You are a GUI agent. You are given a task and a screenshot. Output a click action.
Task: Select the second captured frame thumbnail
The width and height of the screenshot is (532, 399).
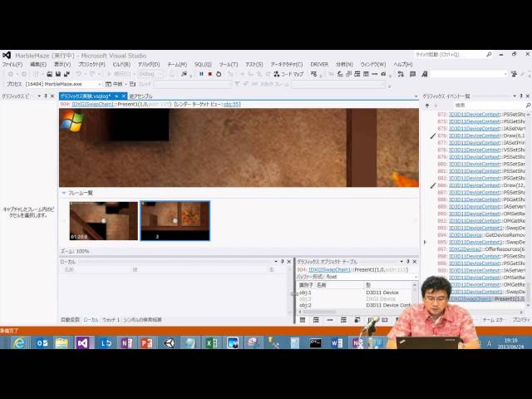[x=175, y=221]
